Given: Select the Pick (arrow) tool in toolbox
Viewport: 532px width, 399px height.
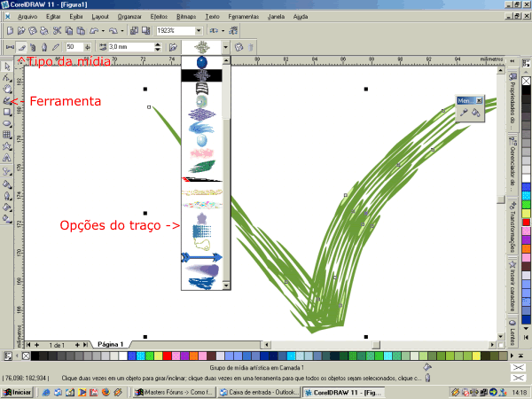Looking at the screenshot, I should pos(7,66).
